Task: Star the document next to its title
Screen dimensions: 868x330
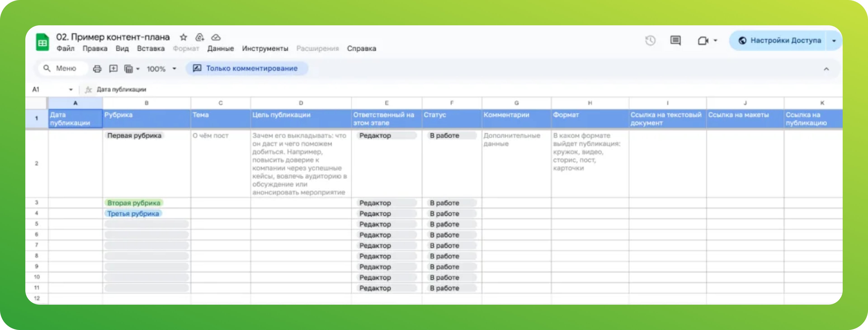Action: pyautogui.click(x=183, y=37)
